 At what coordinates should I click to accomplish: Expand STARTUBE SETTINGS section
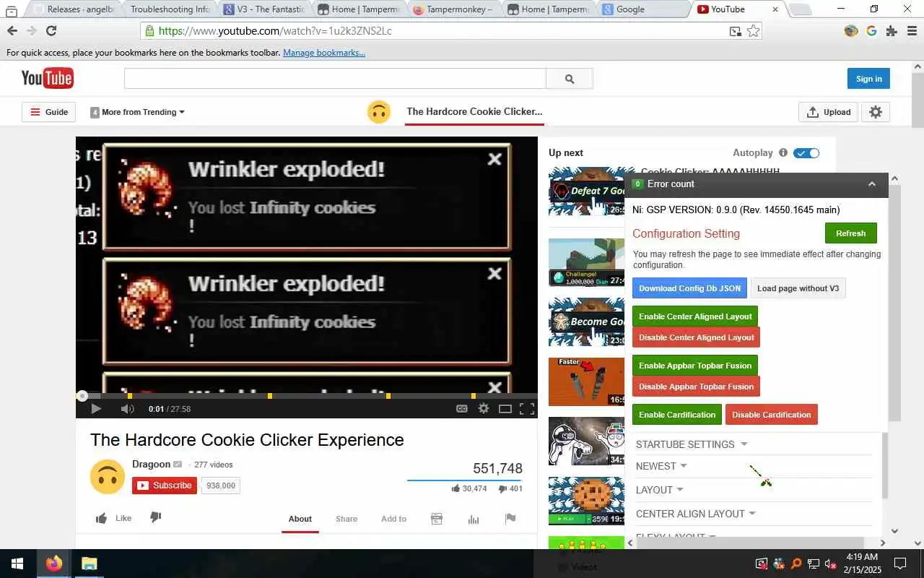692,444
